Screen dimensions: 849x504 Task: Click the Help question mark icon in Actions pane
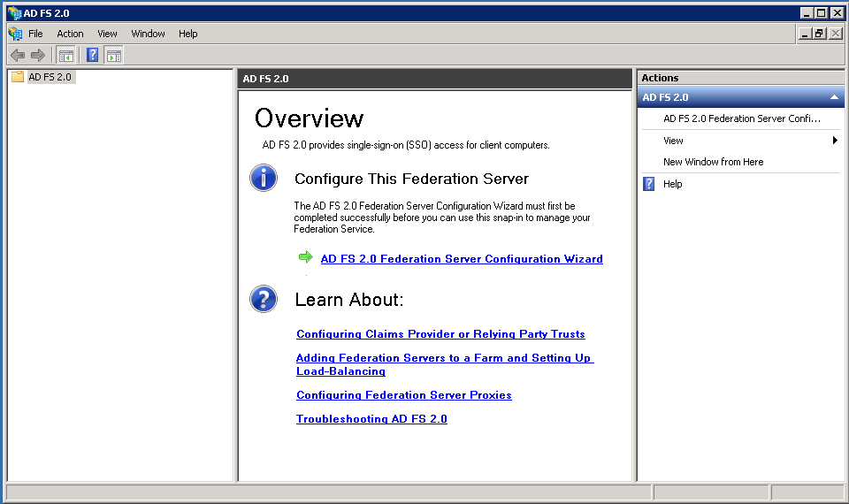(x=649, y=184)
